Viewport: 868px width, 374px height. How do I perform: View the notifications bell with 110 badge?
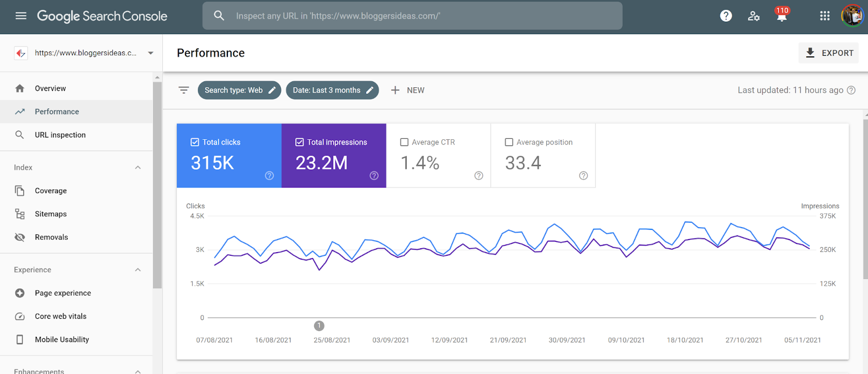[x=782, y=15]
